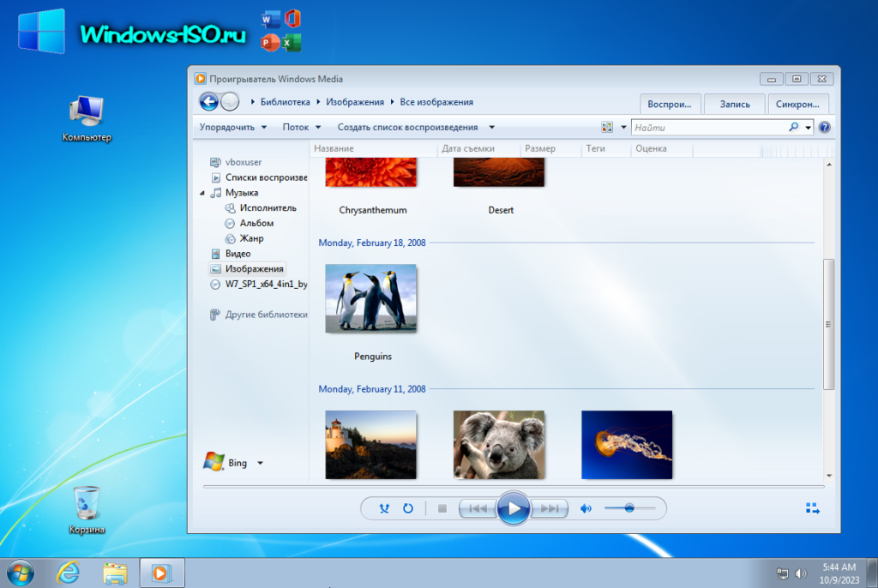Click into the Найти search field
The width and height of the screenshot is (878, 588).
[709, 127]
